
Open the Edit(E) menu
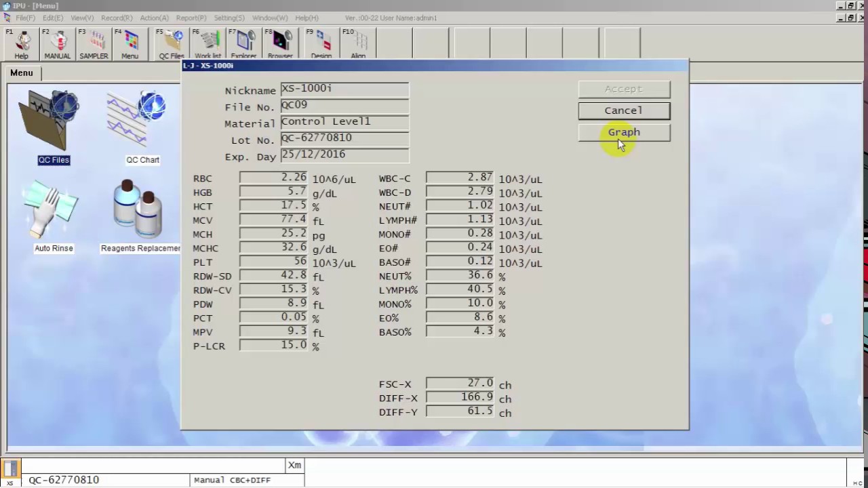click(53, 18)
